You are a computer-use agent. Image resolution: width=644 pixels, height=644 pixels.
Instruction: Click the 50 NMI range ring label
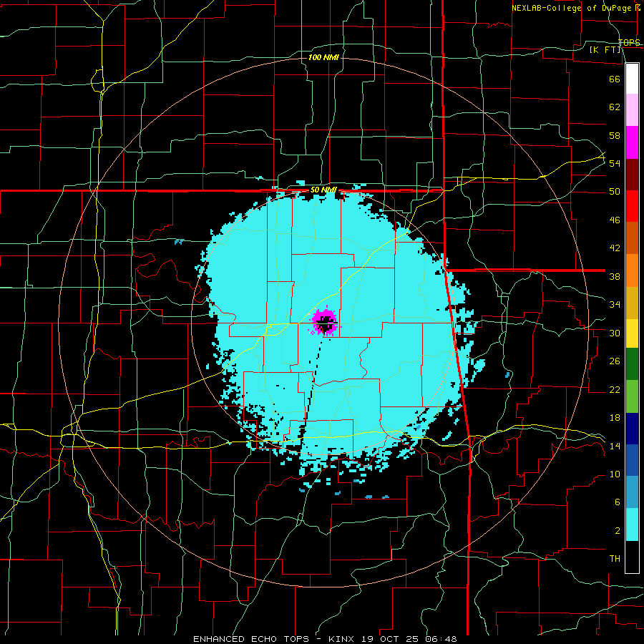point(323,190)
